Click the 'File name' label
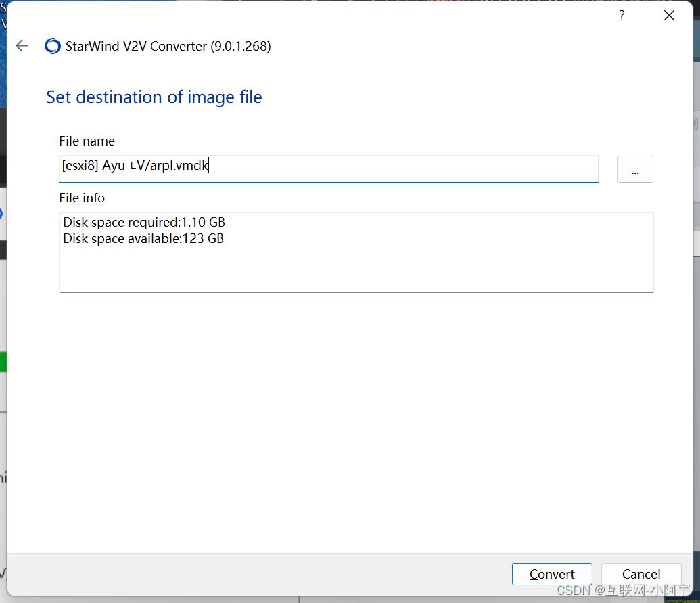Image resolution: width=700 pixels, height=603 pixels. click(x=87, y=141)
